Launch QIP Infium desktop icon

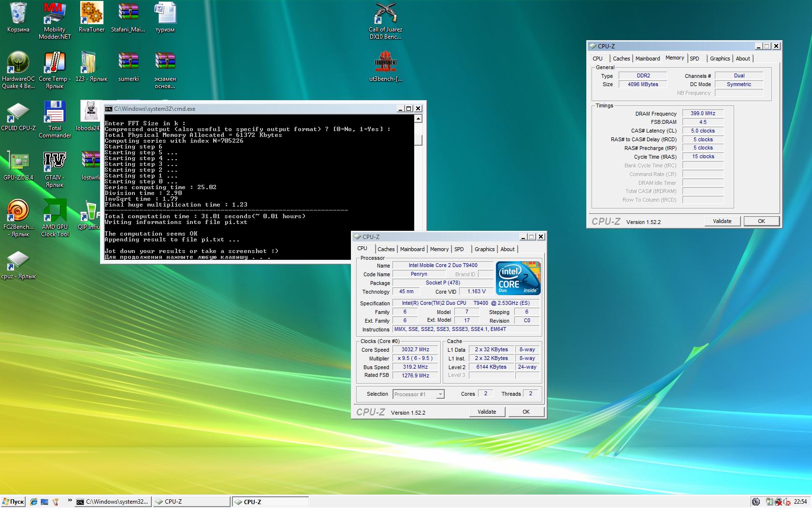89,215
